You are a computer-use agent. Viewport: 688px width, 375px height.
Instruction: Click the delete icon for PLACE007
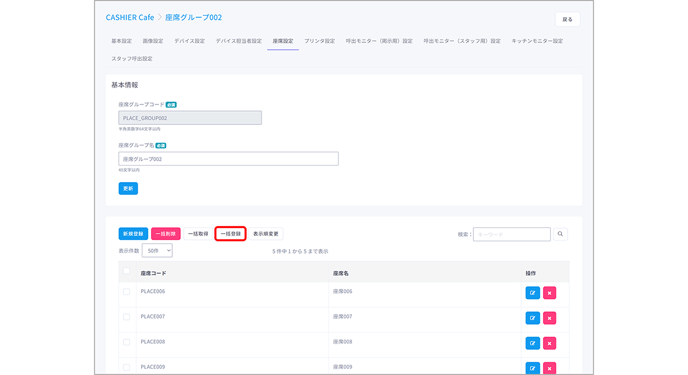(549, 318)
